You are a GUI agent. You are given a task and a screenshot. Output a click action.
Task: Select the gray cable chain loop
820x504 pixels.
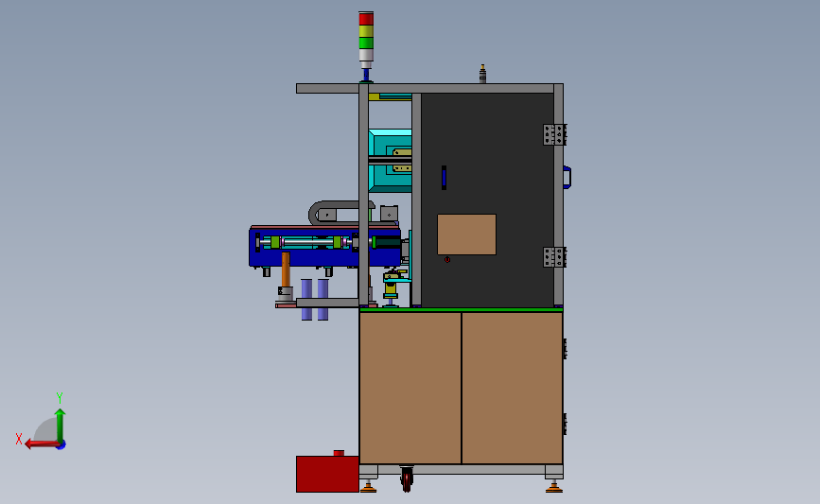341,214
